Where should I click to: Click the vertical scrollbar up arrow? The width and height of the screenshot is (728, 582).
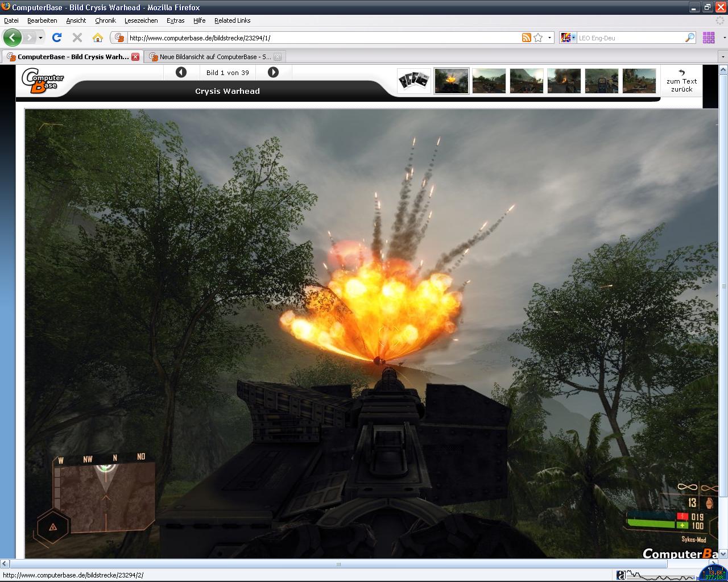[723, 69]
